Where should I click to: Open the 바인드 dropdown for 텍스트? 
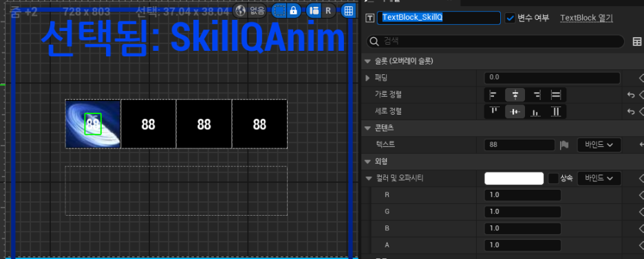599,145
